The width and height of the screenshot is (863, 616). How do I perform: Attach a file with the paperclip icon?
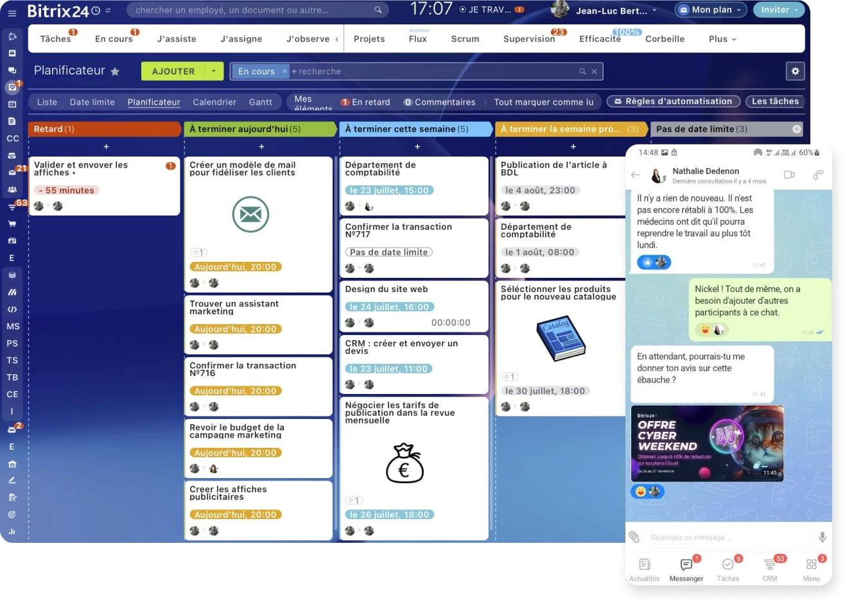636,537
